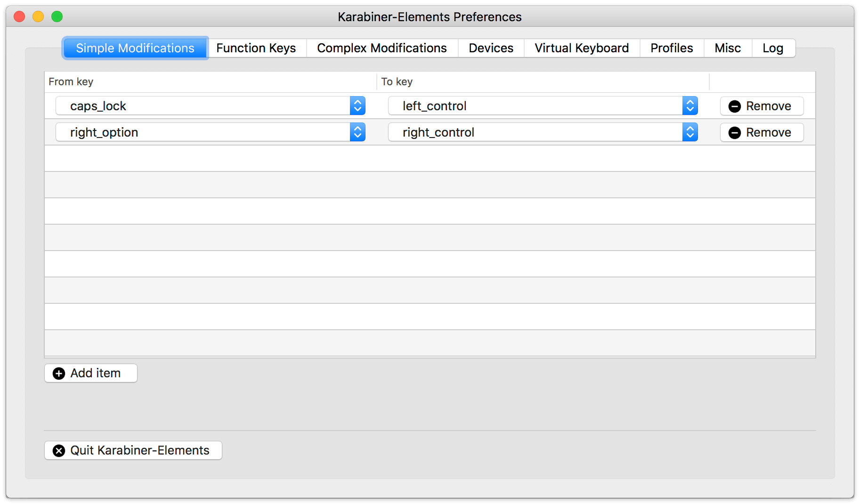Open the Complex Modifications tab
This screenshot has width=860, height=504.
(381, 48)
